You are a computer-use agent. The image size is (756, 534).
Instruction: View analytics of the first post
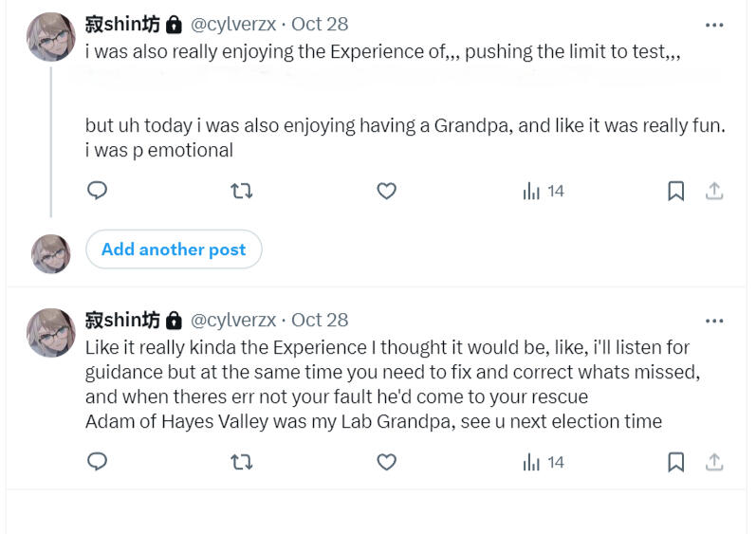click(x=544, y=191)
